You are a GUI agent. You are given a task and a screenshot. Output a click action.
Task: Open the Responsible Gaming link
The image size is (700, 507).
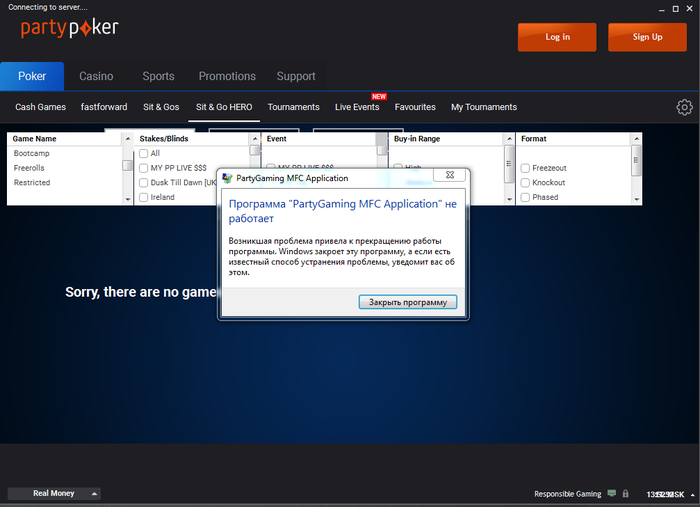[567, 494]
